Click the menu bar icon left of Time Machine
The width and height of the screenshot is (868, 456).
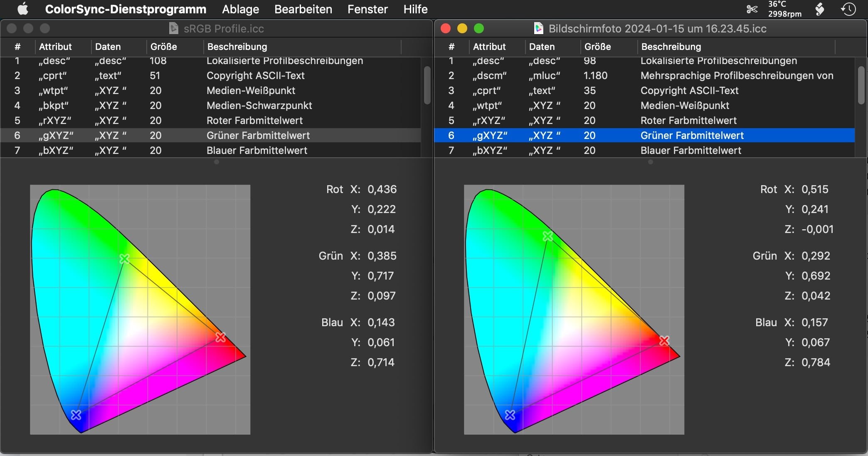pyautogui.click(x=819, y=9)
